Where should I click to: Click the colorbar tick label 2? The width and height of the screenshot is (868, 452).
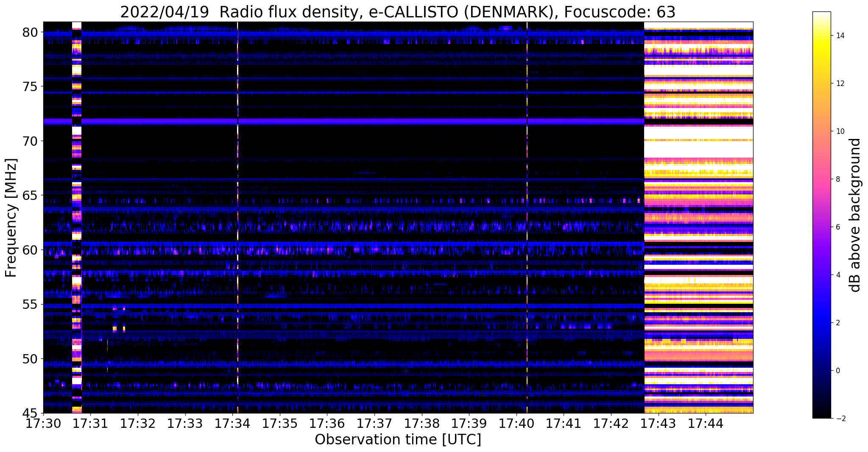pos(837,323)
